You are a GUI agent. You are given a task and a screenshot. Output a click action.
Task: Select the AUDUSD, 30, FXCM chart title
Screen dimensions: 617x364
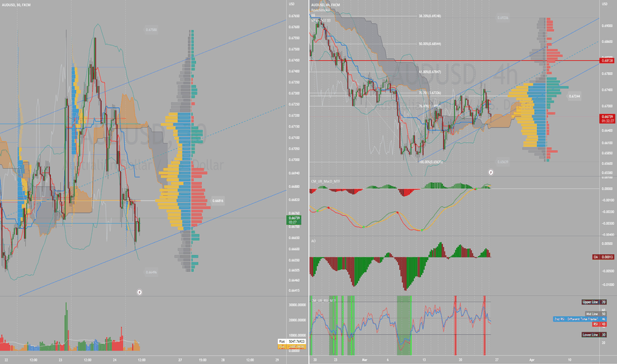pos(16,5)
